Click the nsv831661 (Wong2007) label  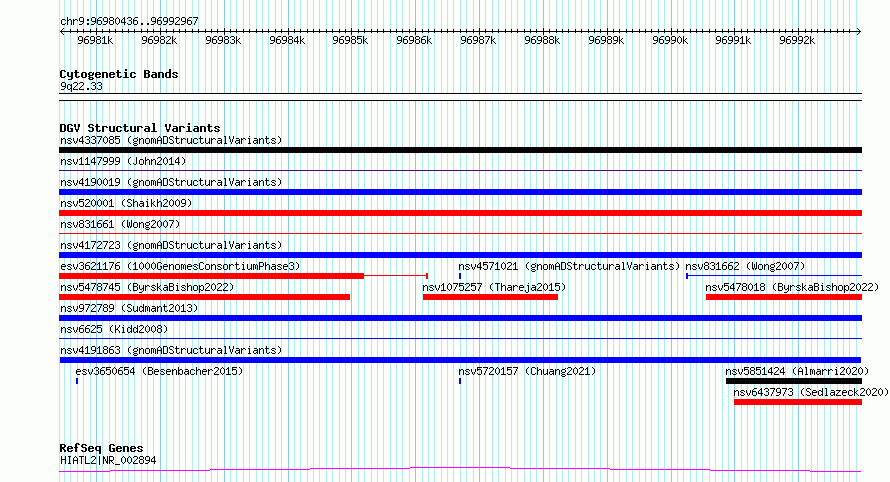click(120, 224)
